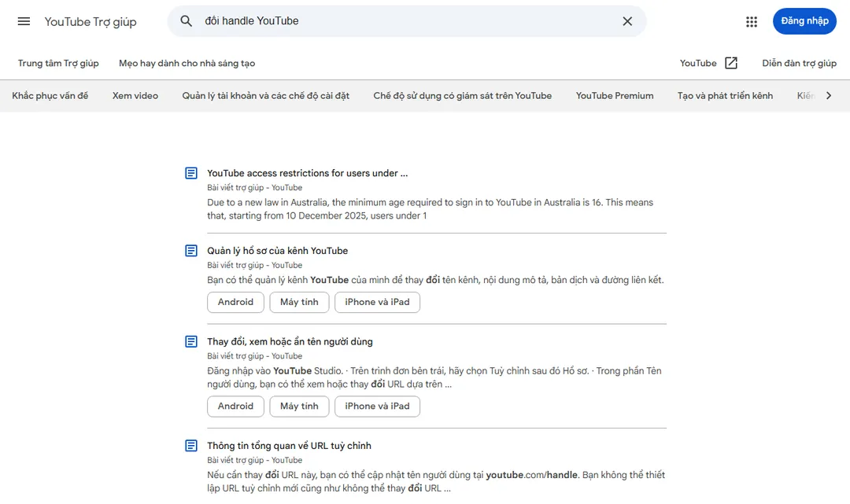This screenshot has width=850, height=504.
Task: Select Xem video category
Action: tap(135, 96)
